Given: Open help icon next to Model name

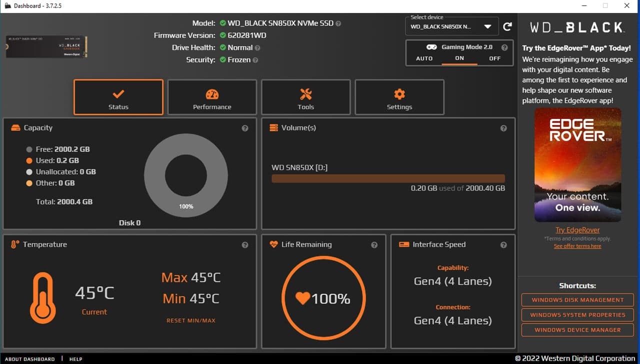Looking at the screenshot, I should pyautogui.click(x=338, y=23).
